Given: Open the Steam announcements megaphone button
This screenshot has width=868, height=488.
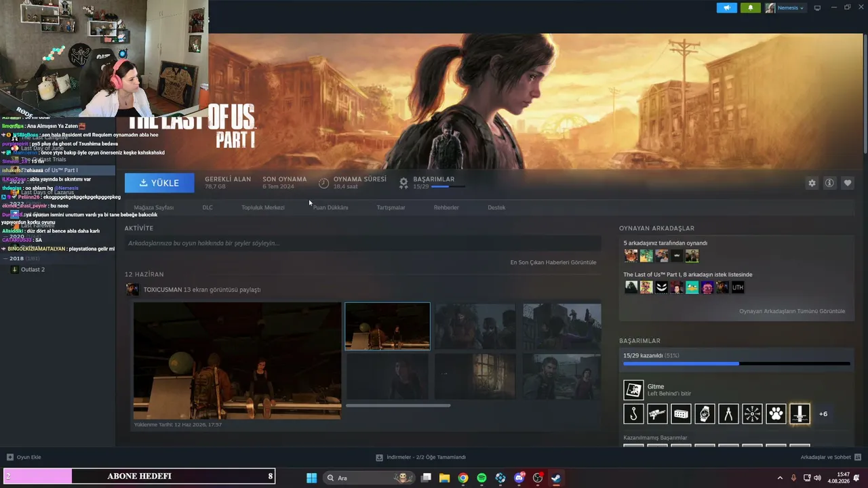Looking at the screenshot, I should pyautogui.click(x=726, y=8).
